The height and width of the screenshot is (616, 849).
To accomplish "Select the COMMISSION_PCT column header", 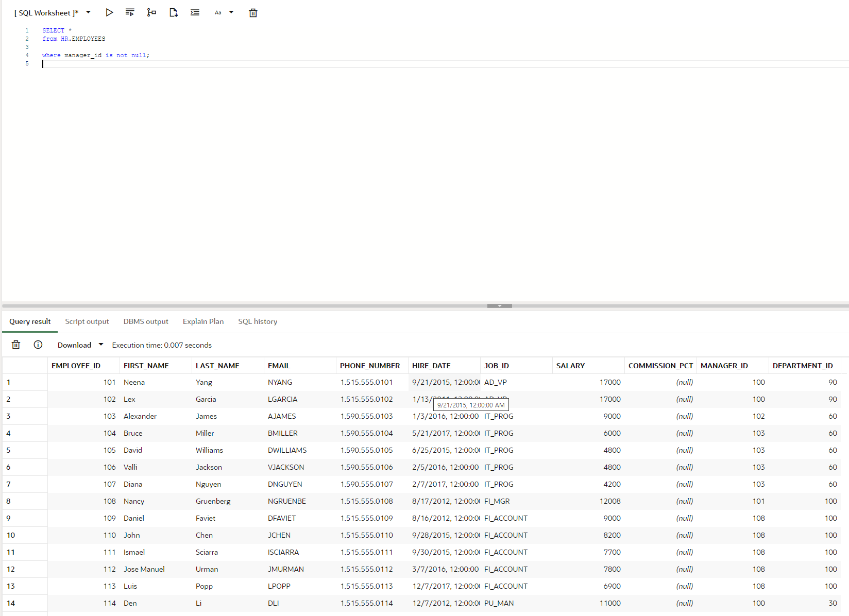I will (x=660, y=366).
